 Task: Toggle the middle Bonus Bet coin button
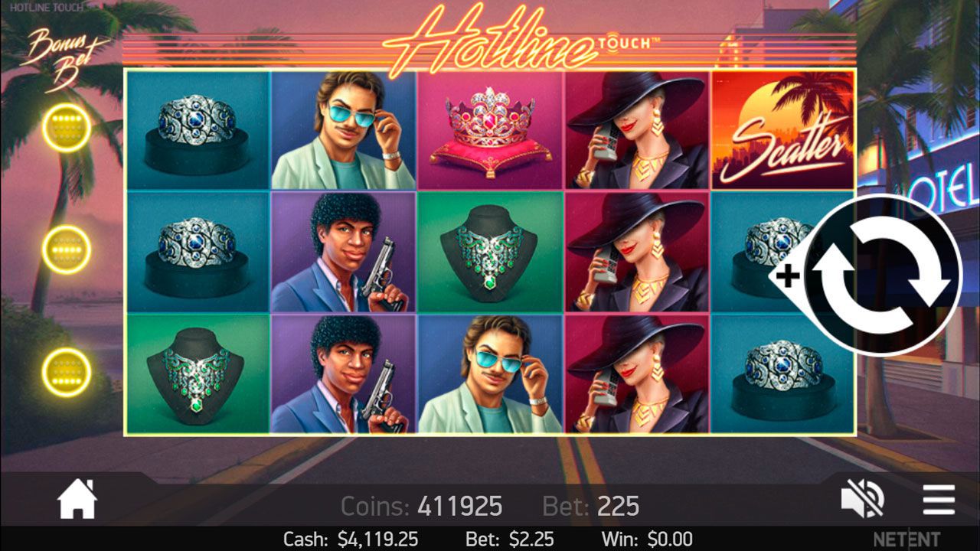pos(67,249)
